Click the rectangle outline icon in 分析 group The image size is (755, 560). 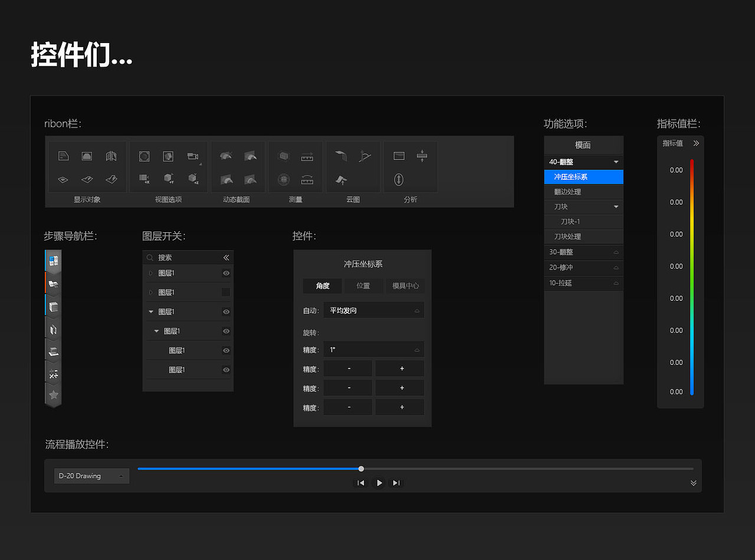[399, 156]
